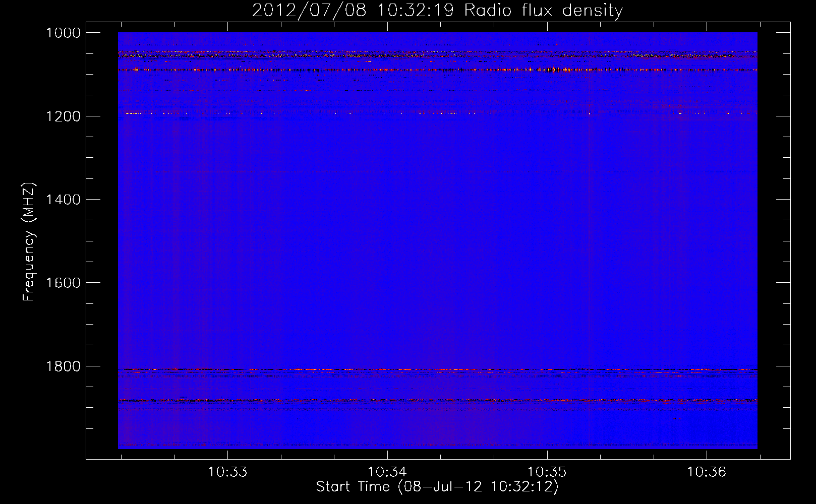Click the 1200 frequency tick label
Image resolution: width=816 pixels, height=504 pixels.
(63, 116)
